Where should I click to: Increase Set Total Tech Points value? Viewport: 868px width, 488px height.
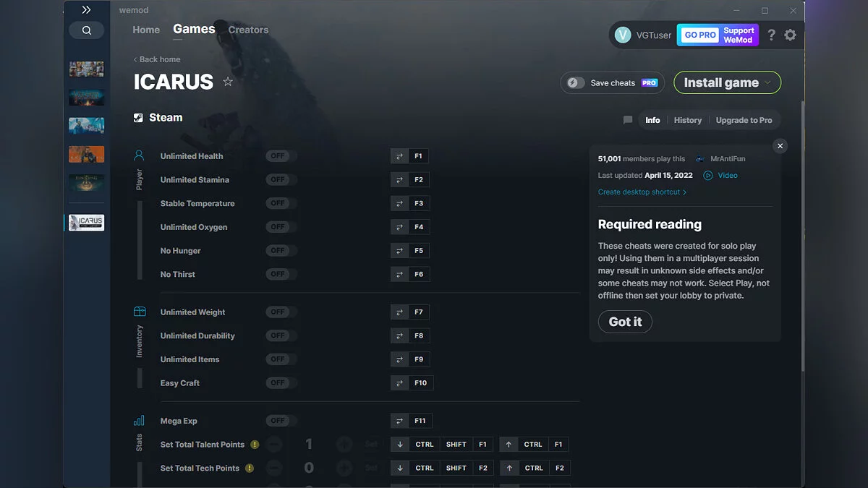point(344,468)
